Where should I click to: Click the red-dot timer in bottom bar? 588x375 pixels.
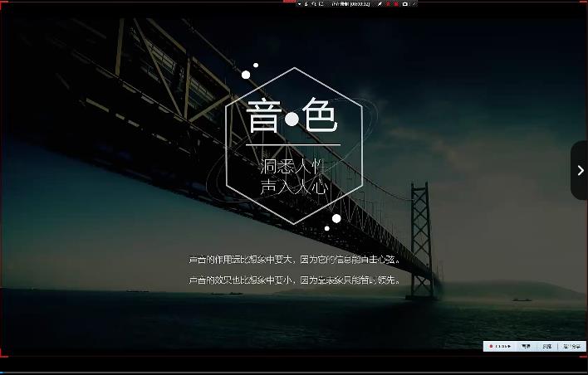(500, 346)
